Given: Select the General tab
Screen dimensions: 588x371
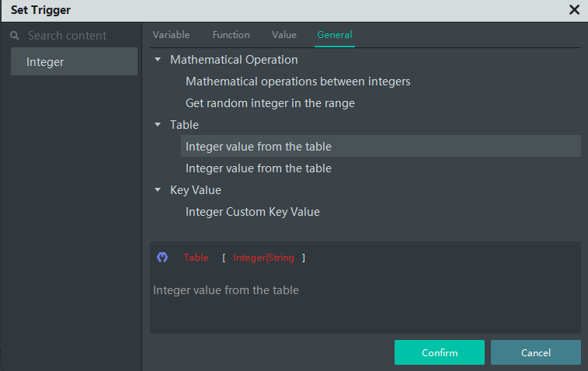Looking at the screenshot, I should click(x=335, y=35).
